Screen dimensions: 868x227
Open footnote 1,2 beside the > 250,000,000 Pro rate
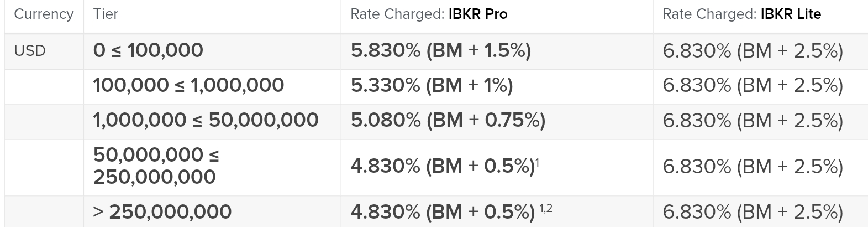(x=545, y=208)
